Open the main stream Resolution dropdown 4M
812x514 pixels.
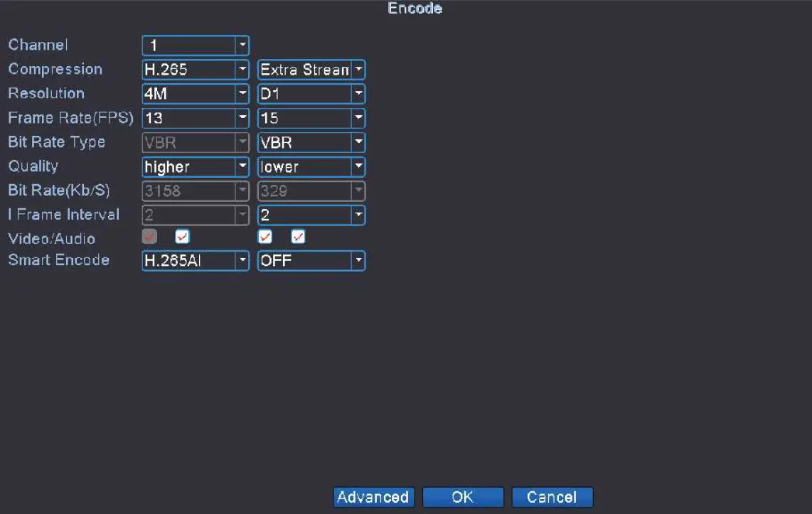click(196, 94)
